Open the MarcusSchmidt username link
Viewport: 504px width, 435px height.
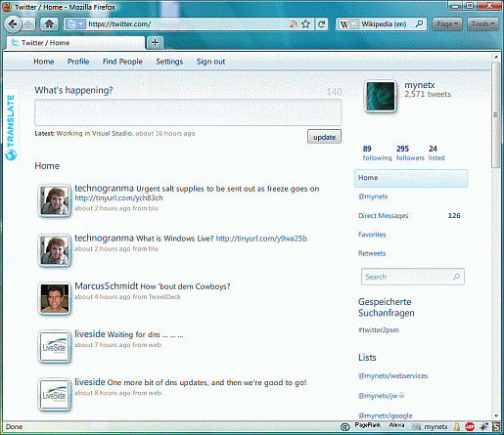pyautogui.click(x=107, y=285)
